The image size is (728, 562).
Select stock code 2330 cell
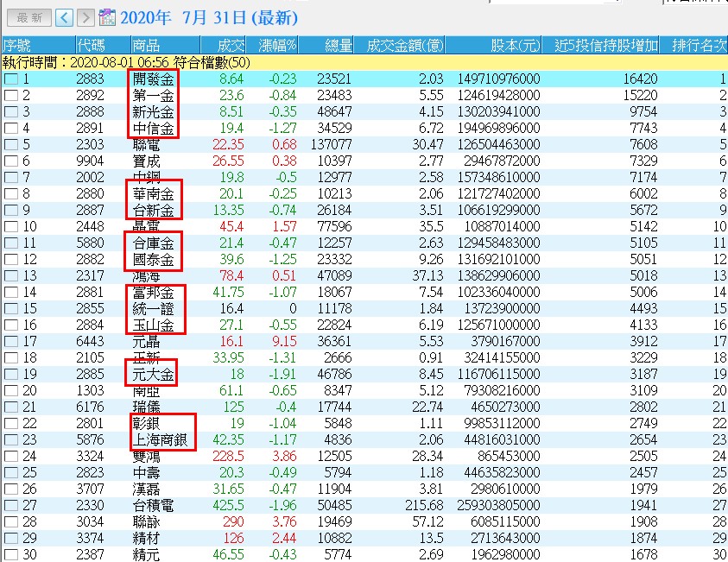point(90,505)
